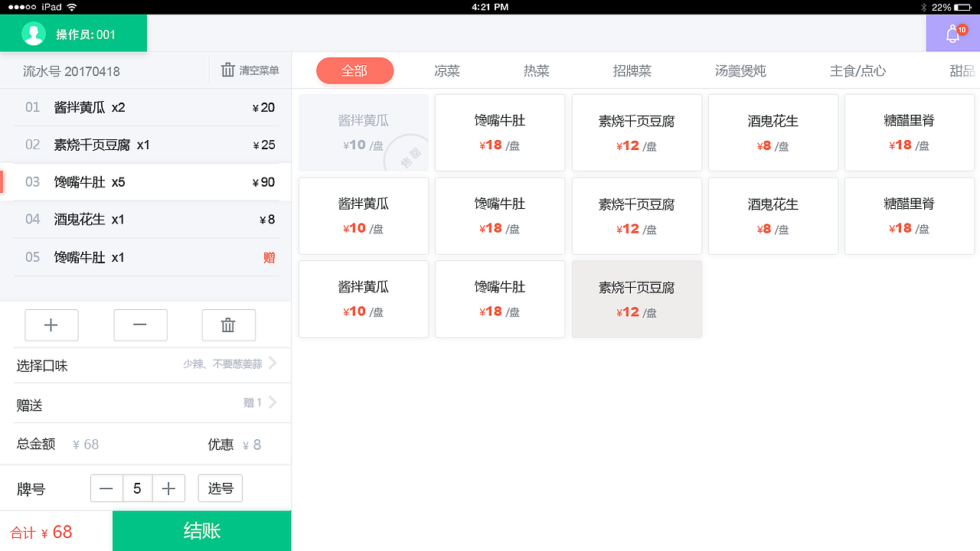The height and width of the screenshot is (551, 980).
Task: Tap the 结账 checkout button
Action: [201, 531]
